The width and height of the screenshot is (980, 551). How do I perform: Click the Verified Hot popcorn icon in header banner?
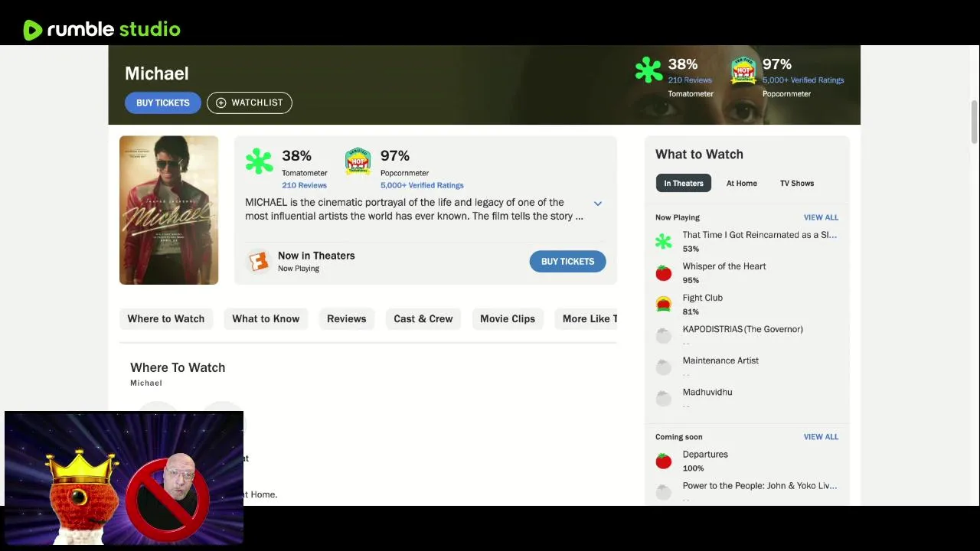pyautogui.click(x=743, y=70)
